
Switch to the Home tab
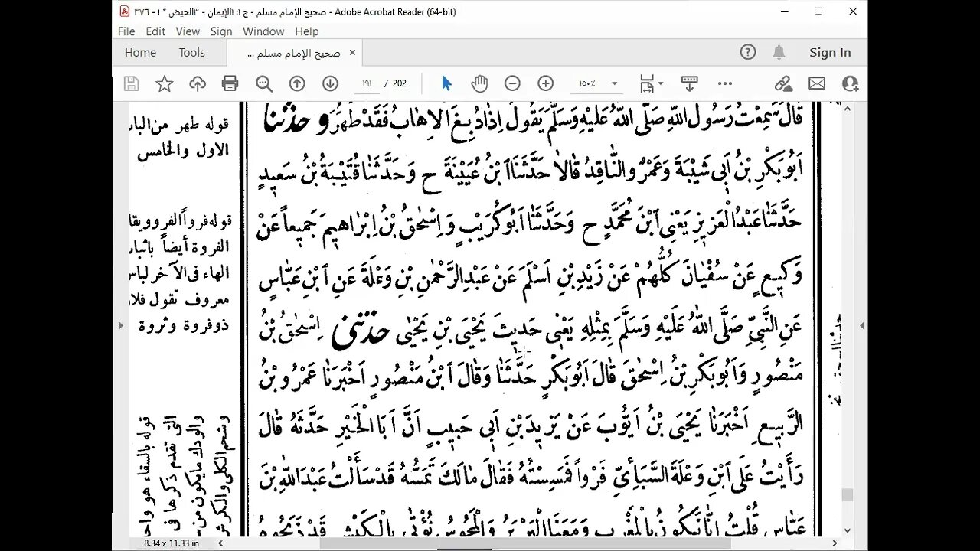[140, 52]
